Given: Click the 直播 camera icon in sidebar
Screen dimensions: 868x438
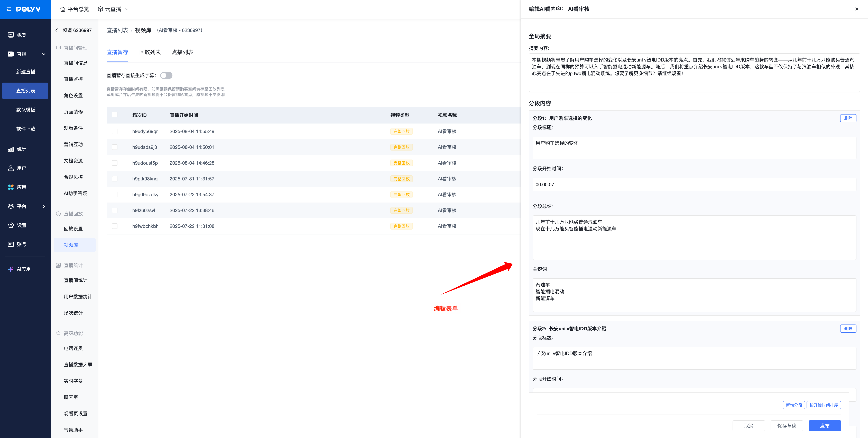Looking at the screenshot, I should [11, 54].
